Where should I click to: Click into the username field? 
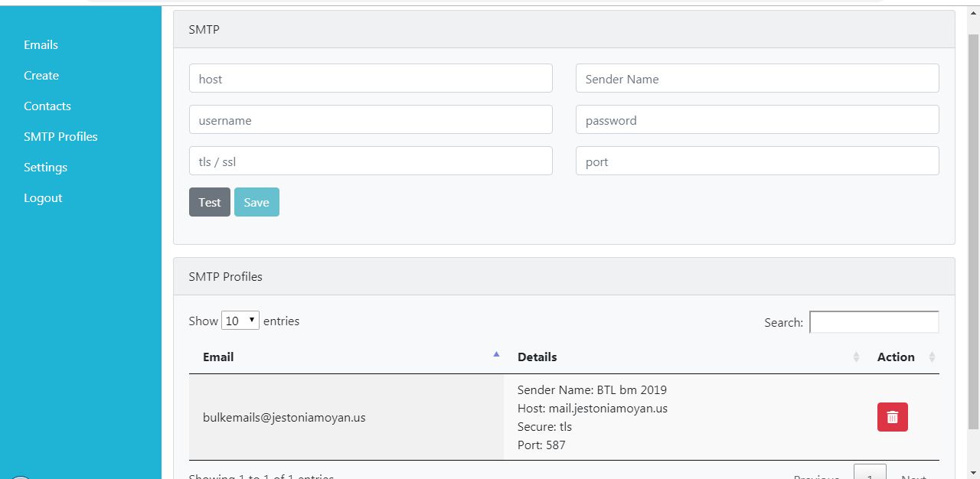[x=371, y=119]
